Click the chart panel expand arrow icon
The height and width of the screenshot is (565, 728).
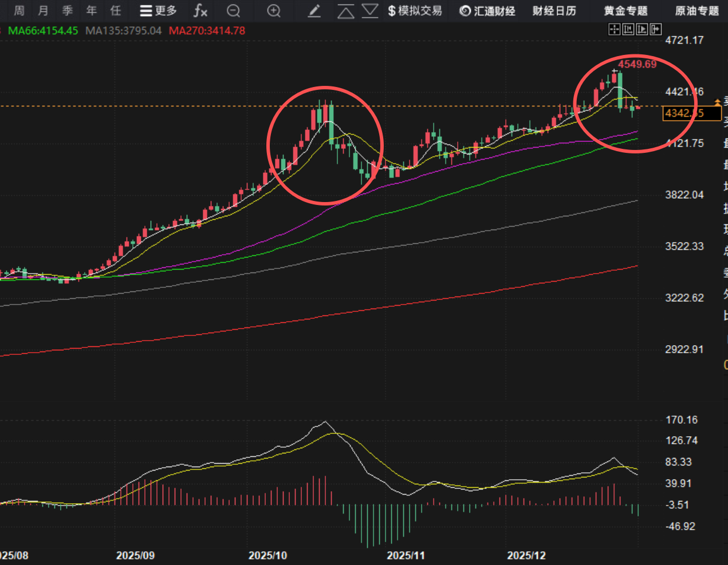[656, 29]
